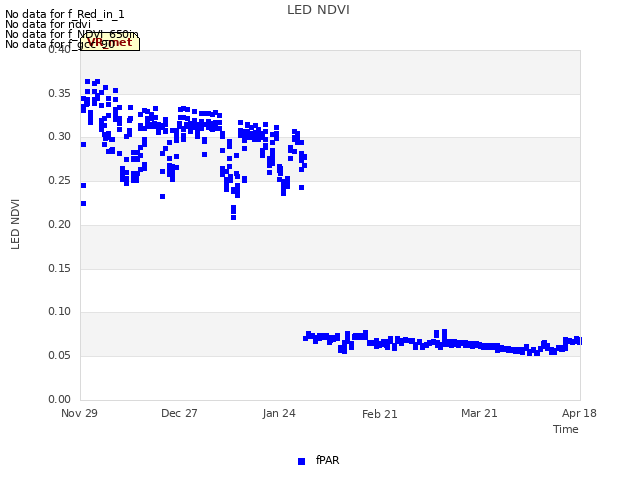Click the 0.30 y-axis tick label

tap(59, 136)
